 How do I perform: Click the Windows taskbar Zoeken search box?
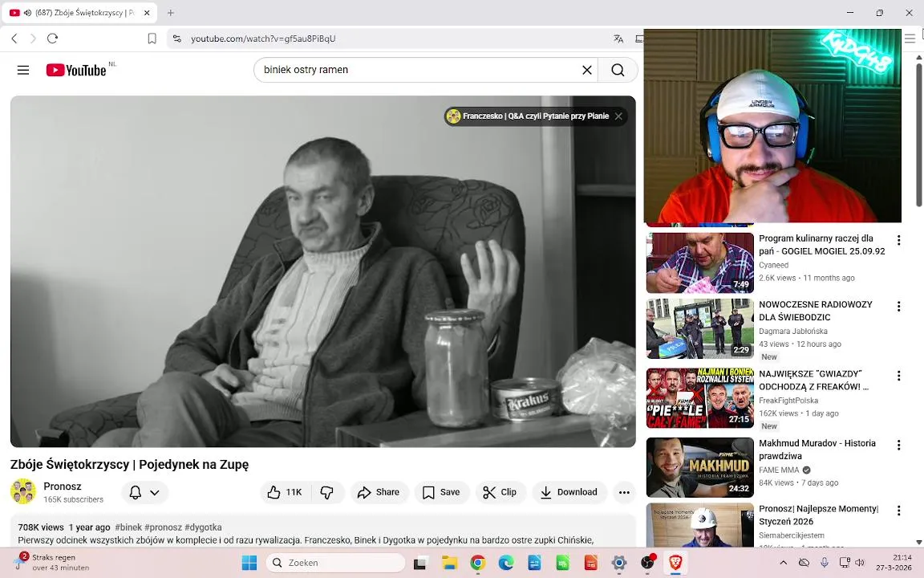point(335,564)
